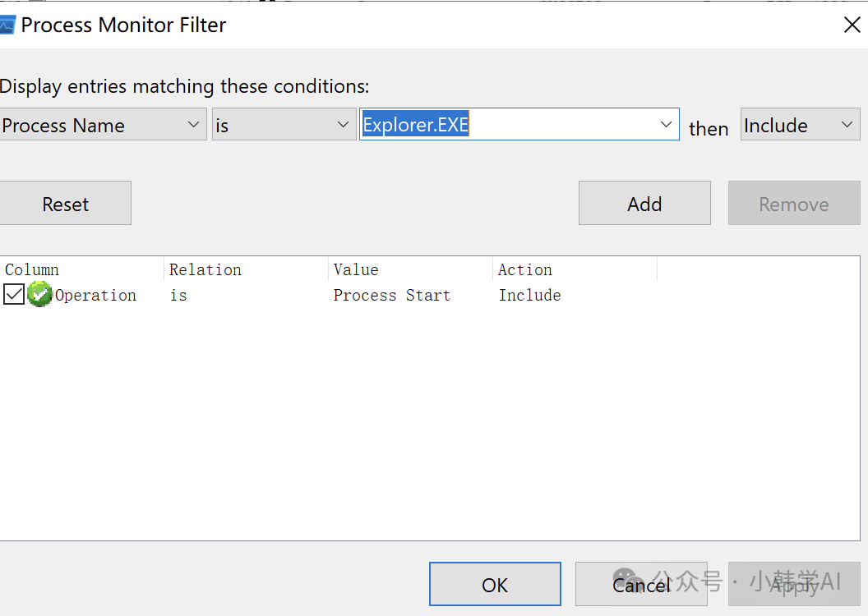Confirm the filter with OK

(x=495, y=584)
